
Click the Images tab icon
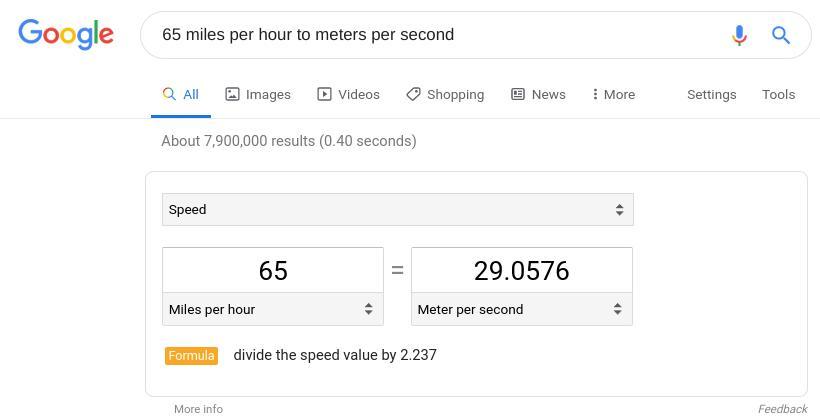coord(233,94)
